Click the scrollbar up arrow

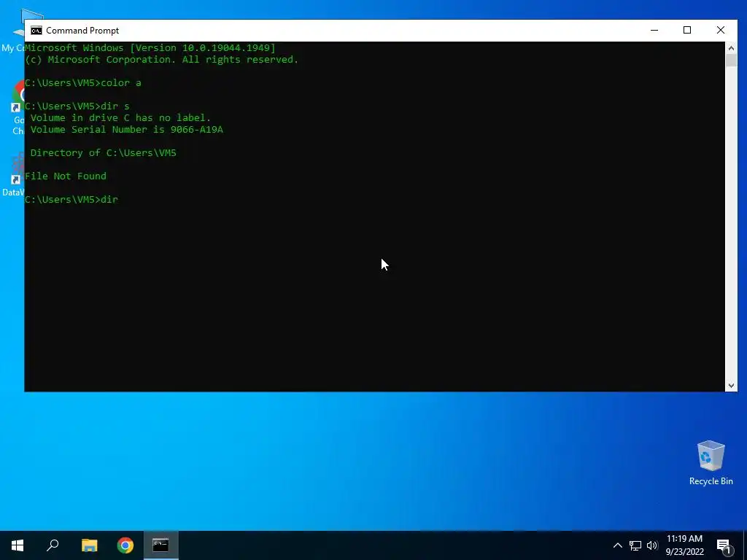tap(731, 47)
